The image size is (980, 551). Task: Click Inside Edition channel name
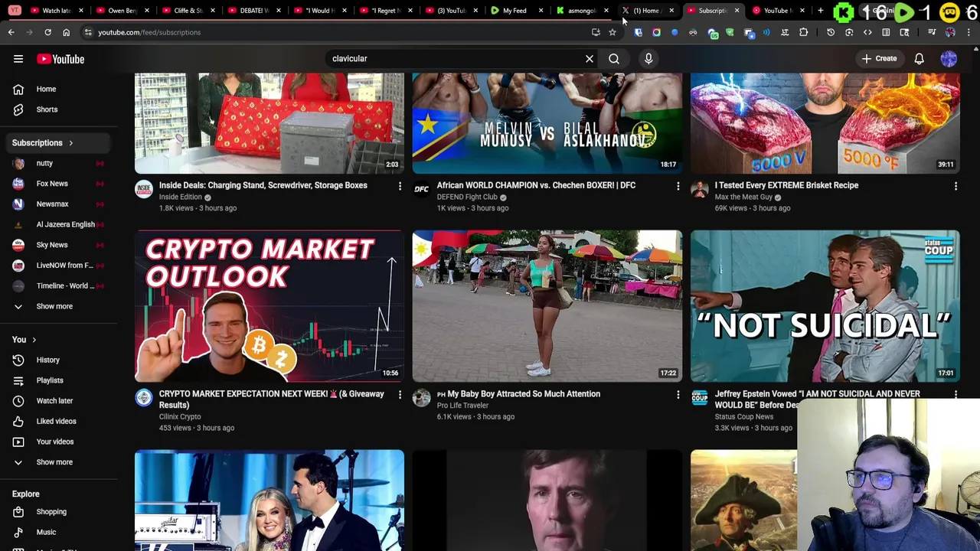(x=180, y=197)
